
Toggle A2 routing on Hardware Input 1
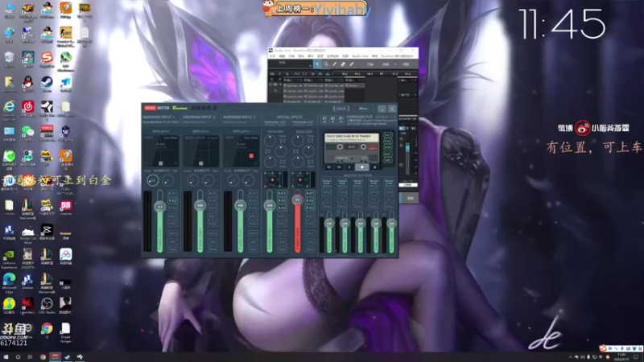pos(172,200)
